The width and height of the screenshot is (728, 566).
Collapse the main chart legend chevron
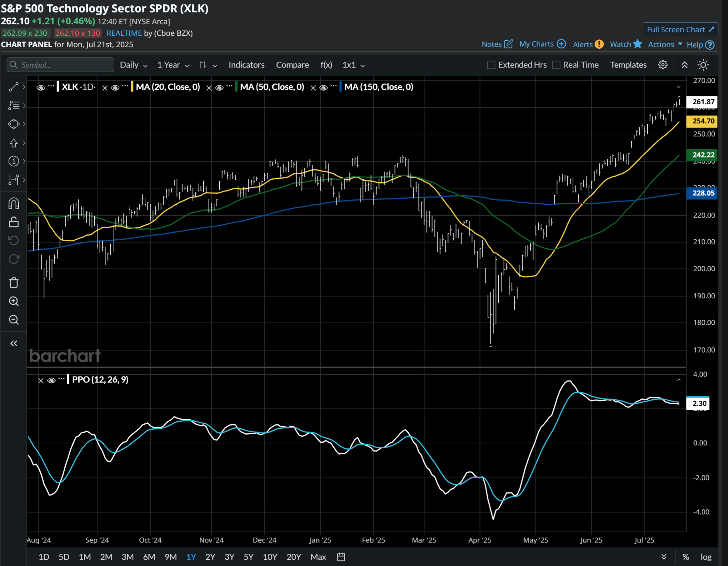point(679,87)
